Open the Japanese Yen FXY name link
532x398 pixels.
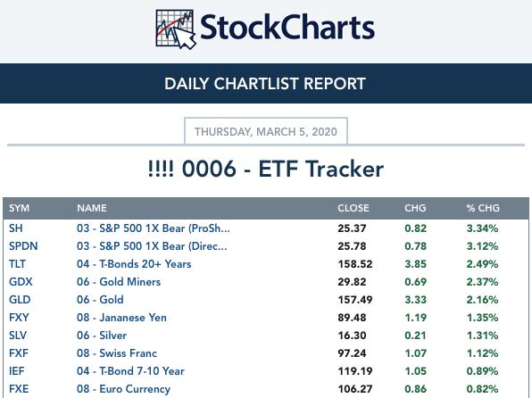[x=121, y=318]
